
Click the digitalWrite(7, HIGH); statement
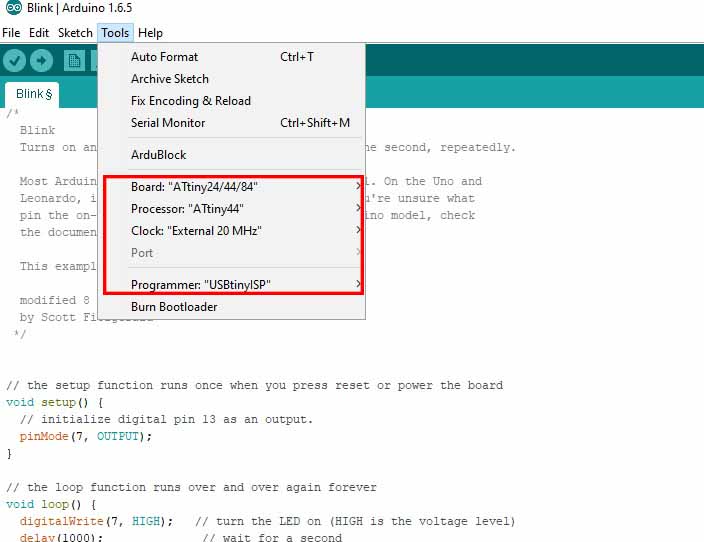[96, 521]
